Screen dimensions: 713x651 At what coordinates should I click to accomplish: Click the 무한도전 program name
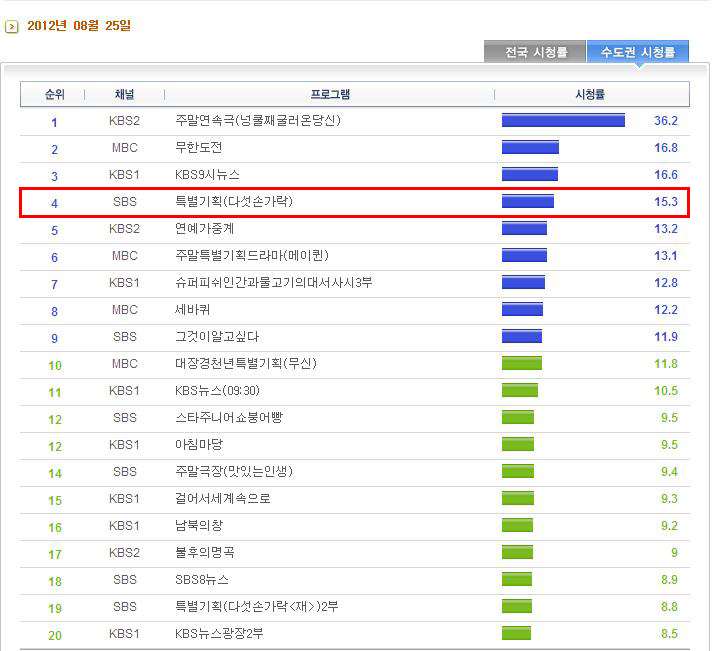[199, 148]
